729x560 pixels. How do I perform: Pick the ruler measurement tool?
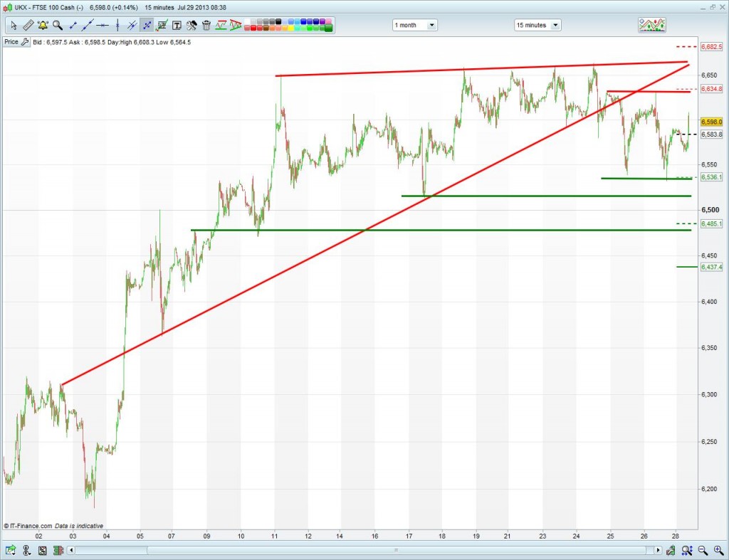(28, 26)
